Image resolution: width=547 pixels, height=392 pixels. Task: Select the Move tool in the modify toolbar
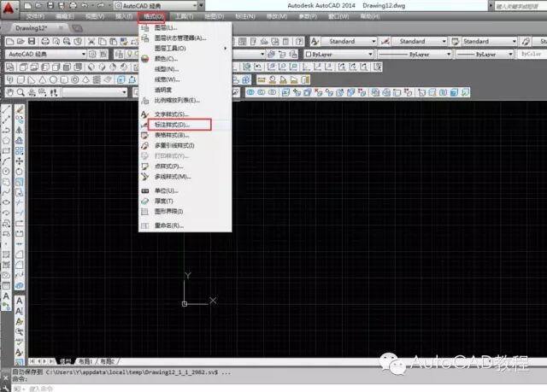coord(20,161)
